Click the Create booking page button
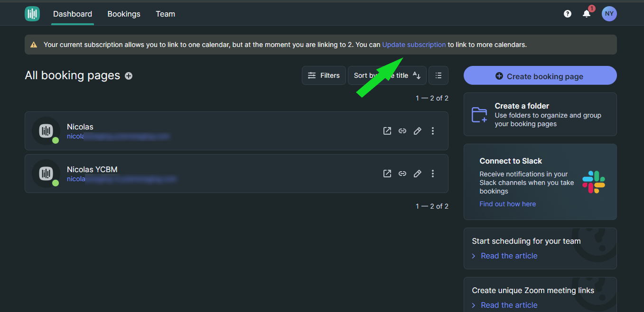 coord(540,76)
